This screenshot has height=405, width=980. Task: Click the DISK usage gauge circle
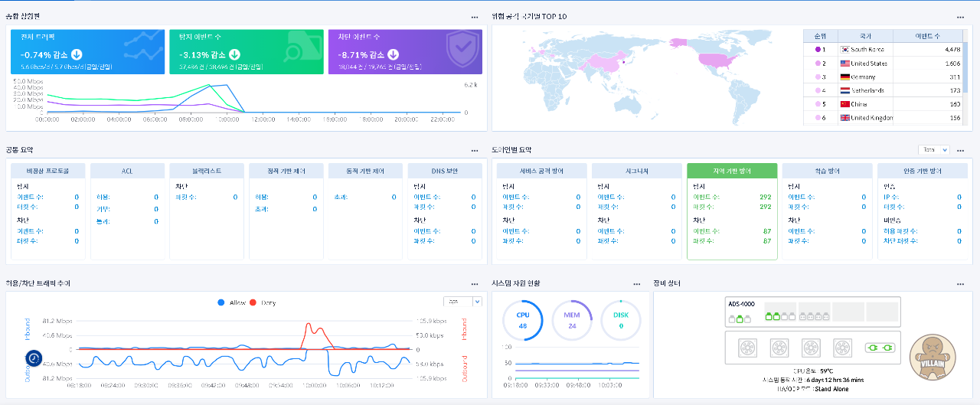click(621, 320)
